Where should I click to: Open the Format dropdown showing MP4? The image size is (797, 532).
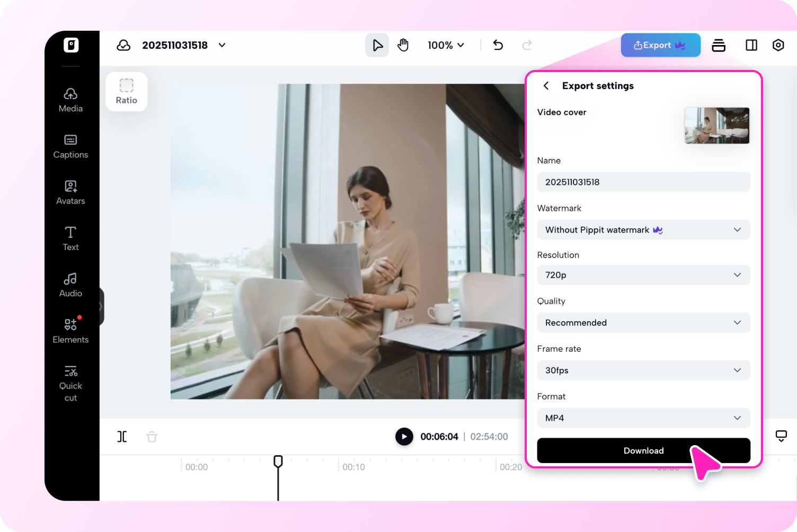(643, 418)
